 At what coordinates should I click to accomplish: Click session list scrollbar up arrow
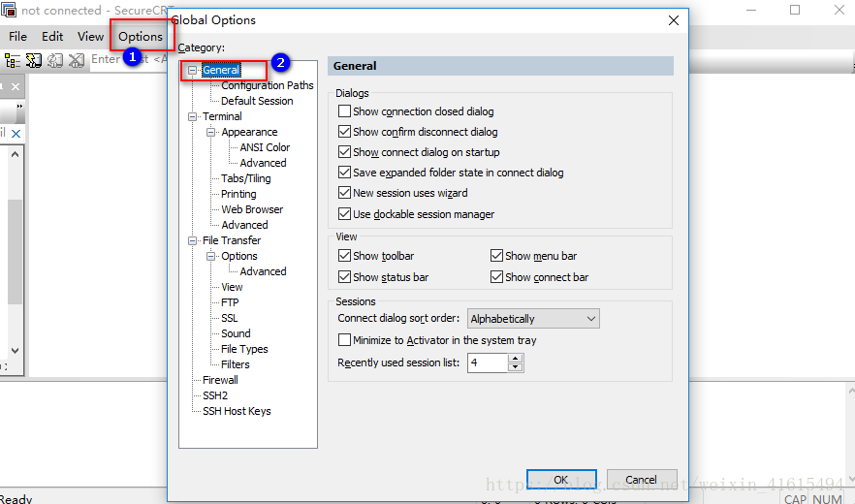pyautogui.click(x=16, y=154)
